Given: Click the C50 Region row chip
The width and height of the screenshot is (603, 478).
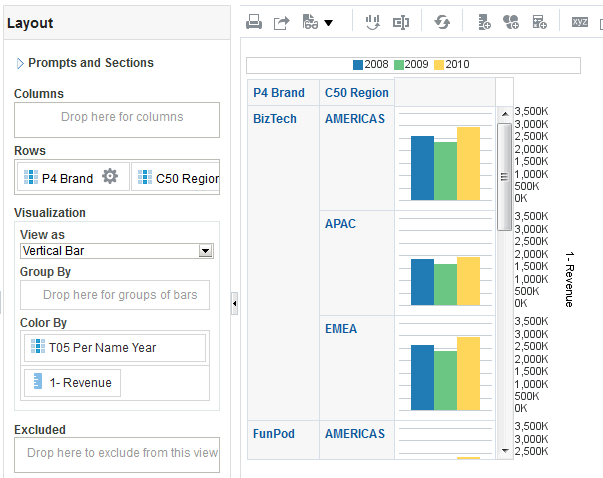Looking at the screenshot, I should pos(177,178).
